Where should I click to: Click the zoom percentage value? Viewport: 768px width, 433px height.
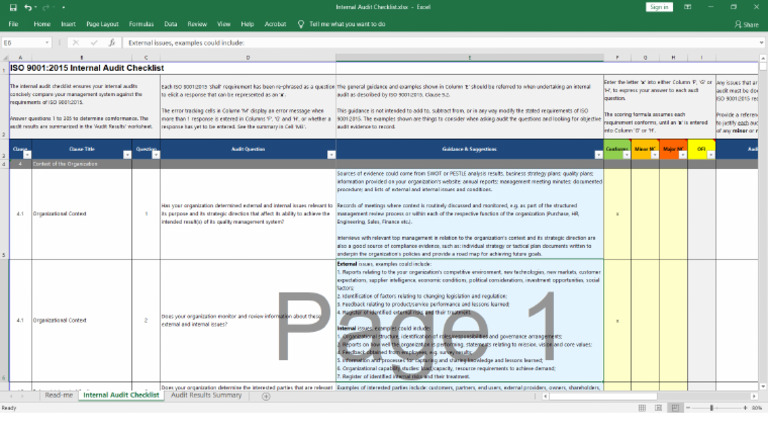tap(757, 408)
